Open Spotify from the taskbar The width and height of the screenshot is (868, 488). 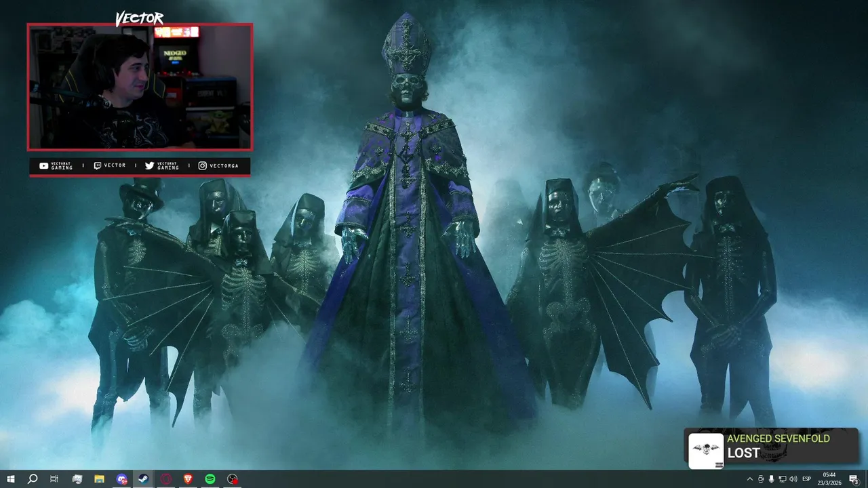210,479
